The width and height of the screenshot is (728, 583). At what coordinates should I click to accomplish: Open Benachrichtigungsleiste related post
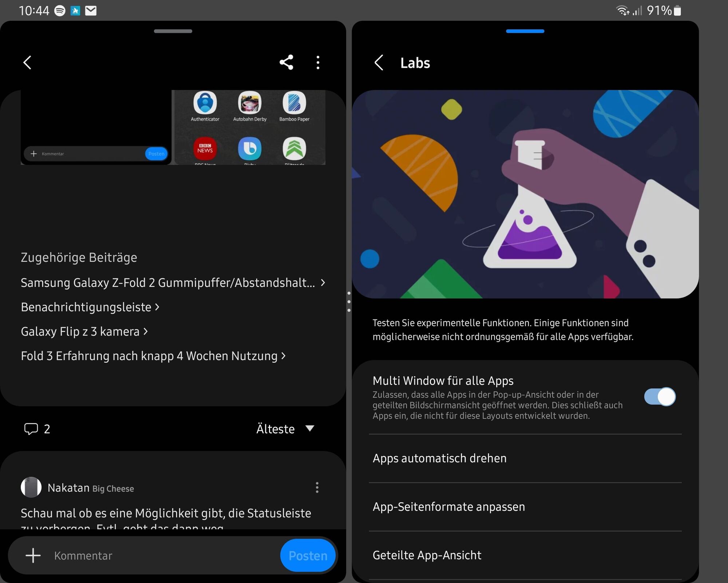coord(90,307)
